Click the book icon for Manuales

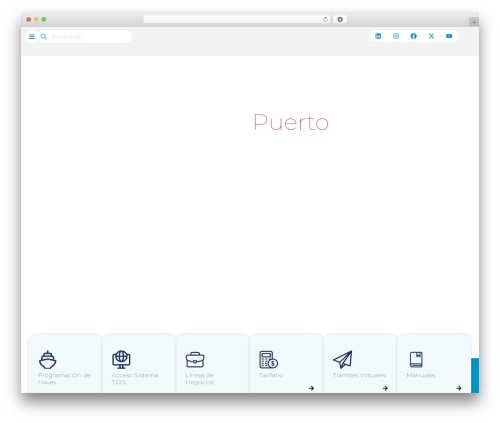(416, 360)
